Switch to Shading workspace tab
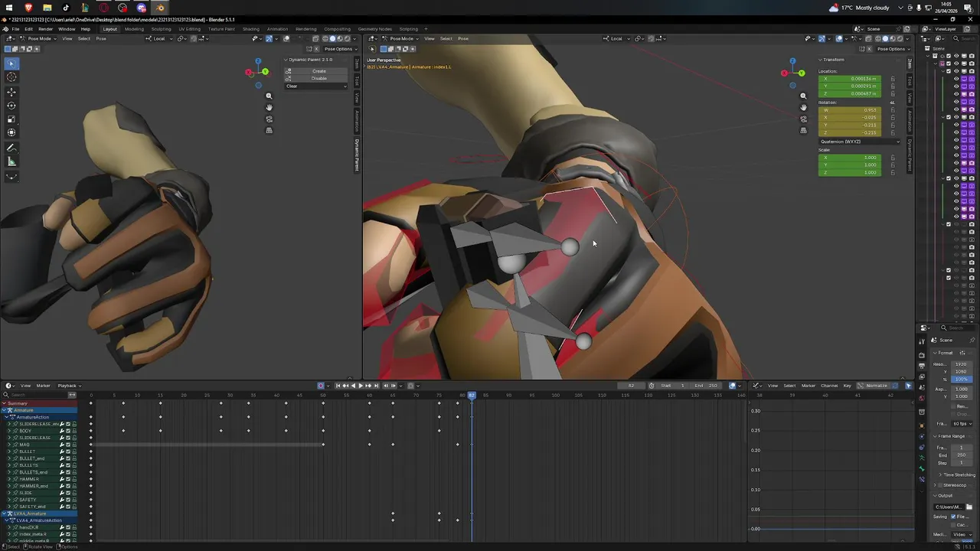 pos(251,29)
